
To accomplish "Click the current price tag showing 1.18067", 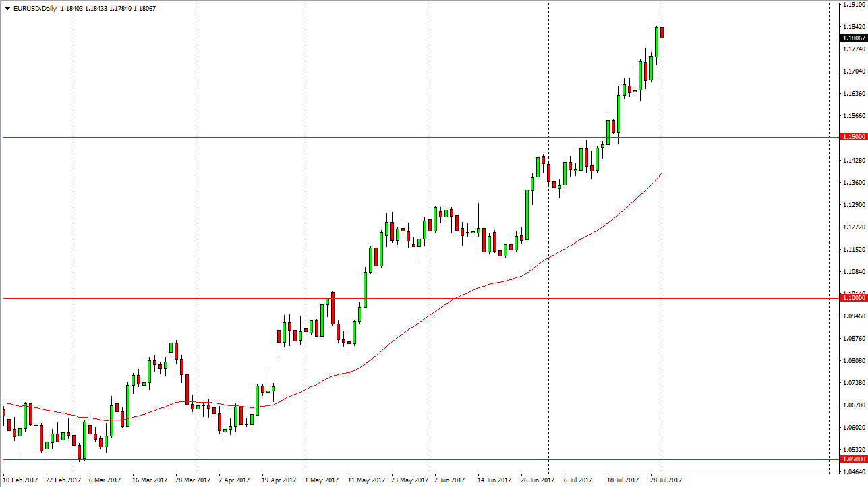I will tap(851, 38).
